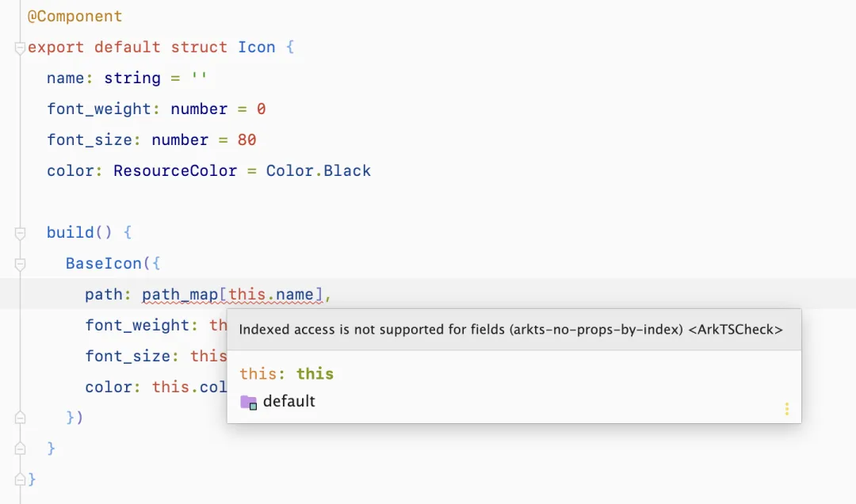Screen dimensions: 856x504
Task: Click the path_map identifier
Action: coord(180,295)
